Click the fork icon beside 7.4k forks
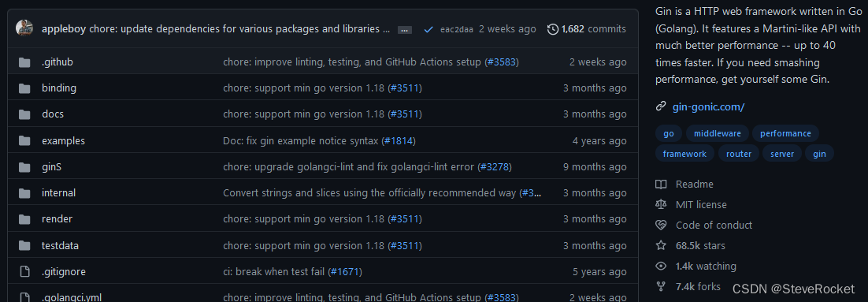 click(x=660, y=286)
